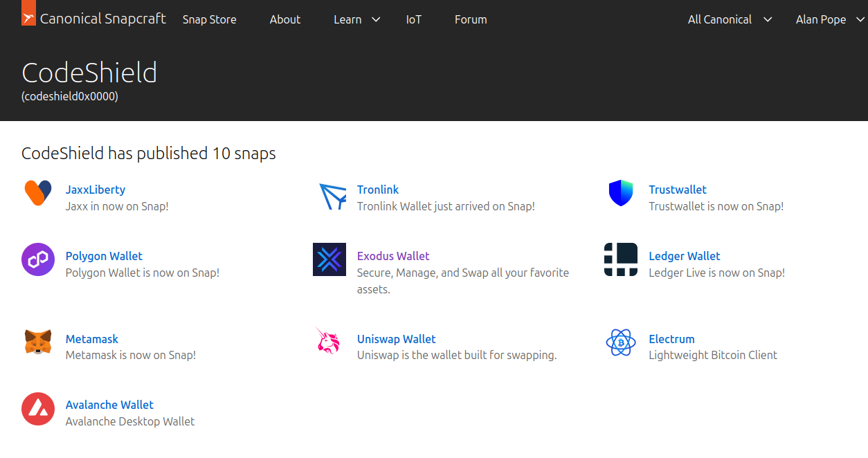Open the About navigation item
868x458 pixels.
click(x=285, y=19)
